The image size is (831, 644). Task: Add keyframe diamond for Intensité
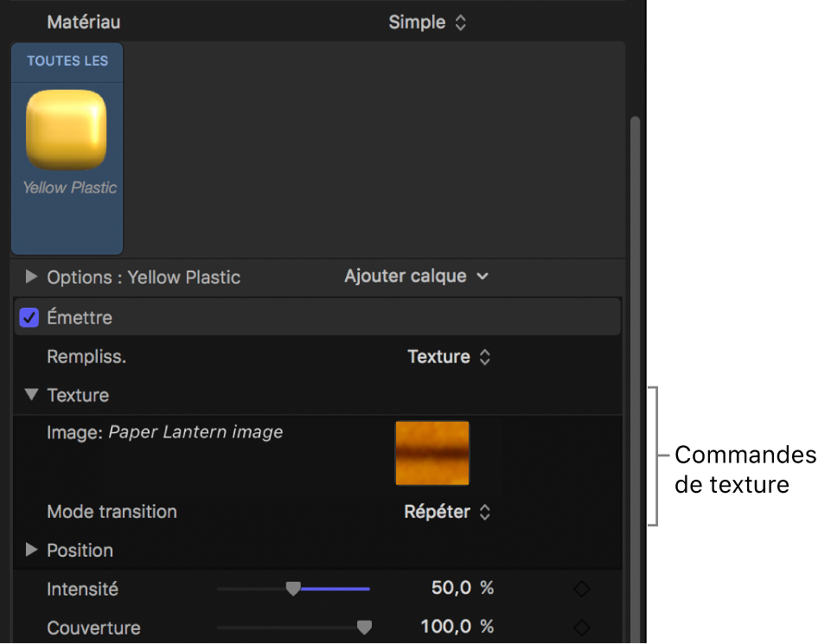(581, 589)
